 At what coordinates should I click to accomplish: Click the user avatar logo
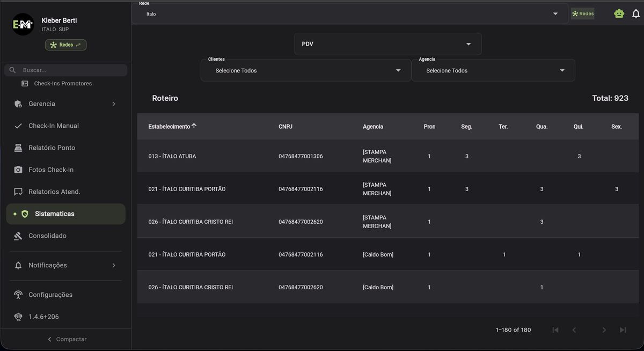tap(23, 25)
